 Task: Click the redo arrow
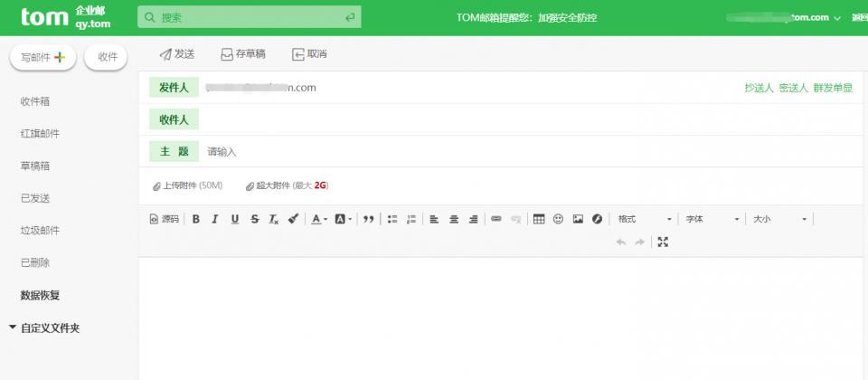coord(640,242)
